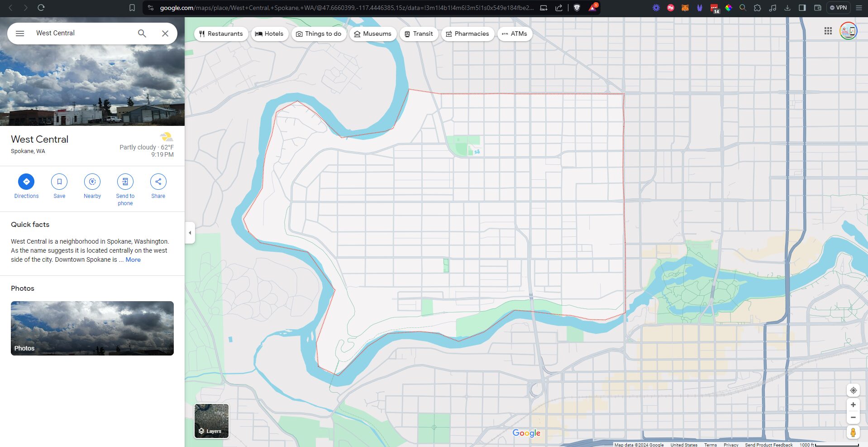Viewport: 868px width, 447px height.
Task: Open Nearby search for West Central
Action: (x=92, y=182)
